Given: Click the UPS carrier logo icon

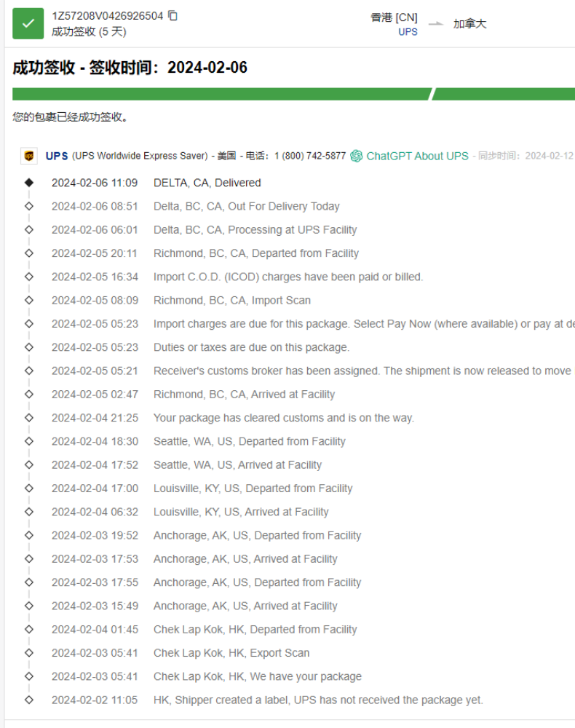Looking at the screenshot, I should click(x=29, y=156).
